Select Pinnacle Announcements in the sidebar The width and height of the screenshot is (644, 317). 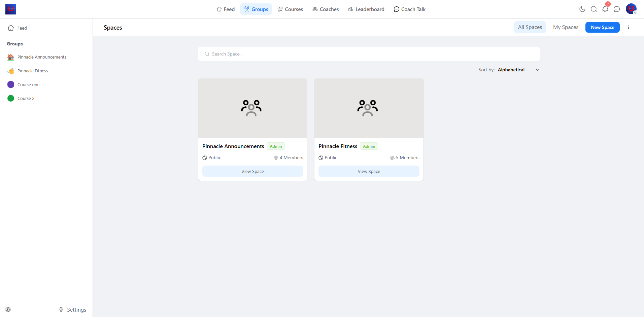(42, 57)
